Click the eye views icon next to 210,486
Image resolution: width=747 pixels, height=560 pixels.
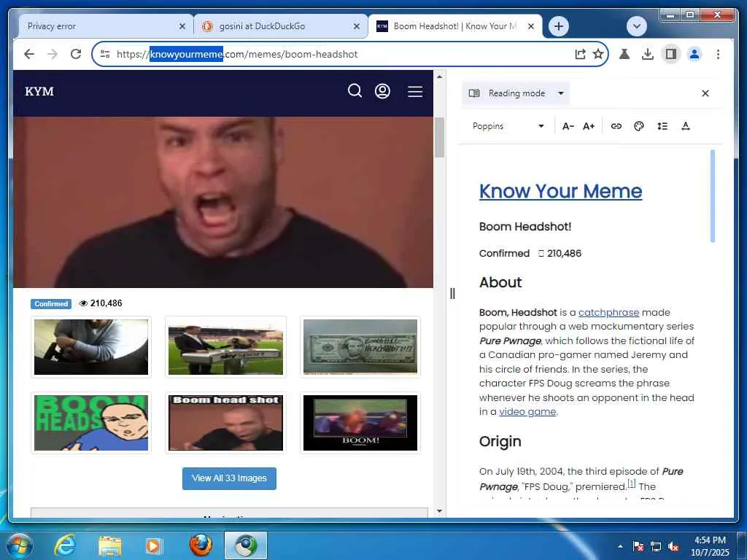tap(83, 303)
